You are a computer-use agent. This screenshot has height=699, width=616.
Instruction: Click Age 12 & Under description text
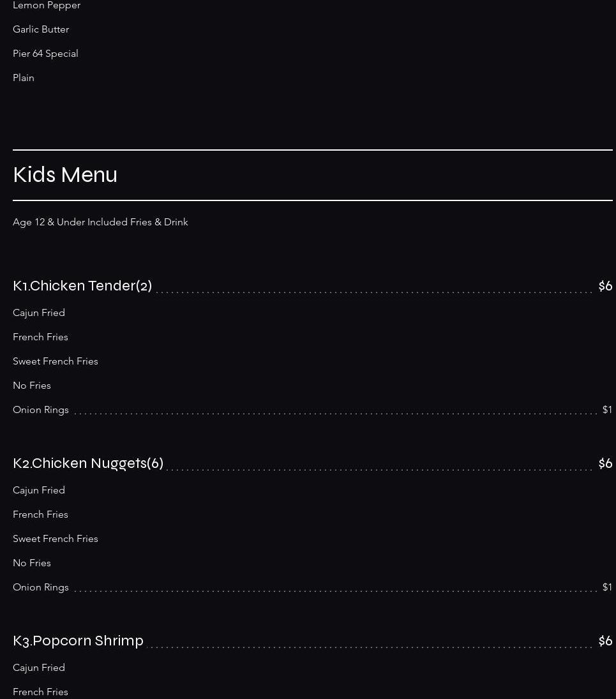(100, 222)
